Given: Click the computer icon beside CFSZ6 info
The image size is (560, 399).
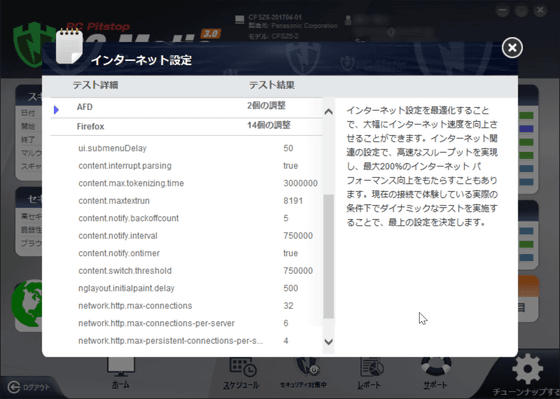Looking at the screenshot, I should (x=240, y=20).
